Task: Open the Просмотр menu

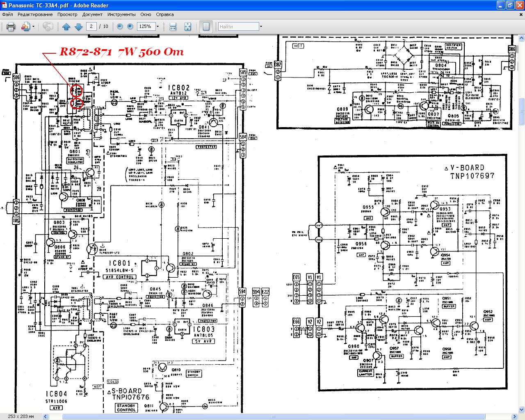Action: coord(67,14)
